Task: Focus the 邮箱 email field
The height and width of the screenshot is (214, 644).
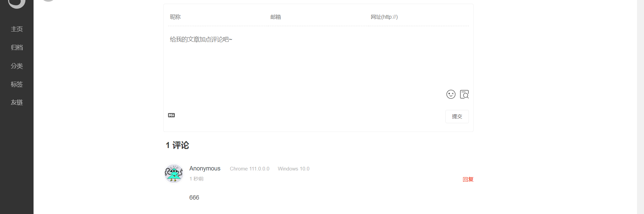Action: coord(318,17)
